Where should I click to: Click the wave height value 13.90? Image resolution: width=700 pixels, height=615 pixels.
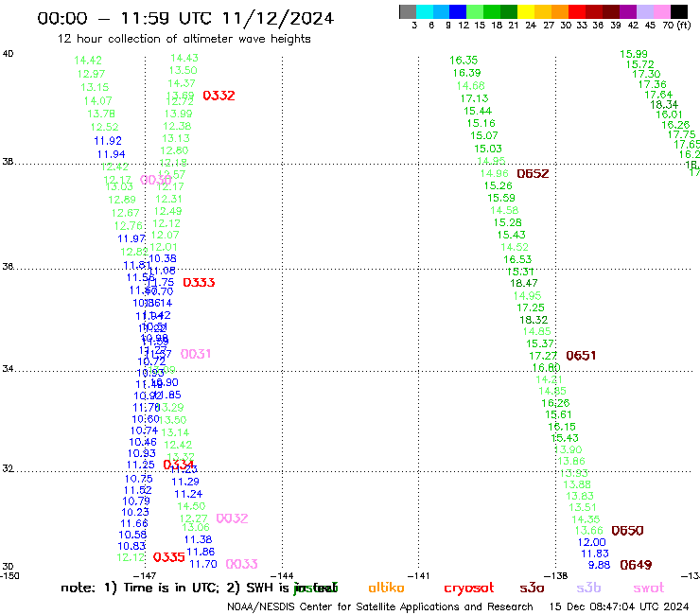(569, 449)
